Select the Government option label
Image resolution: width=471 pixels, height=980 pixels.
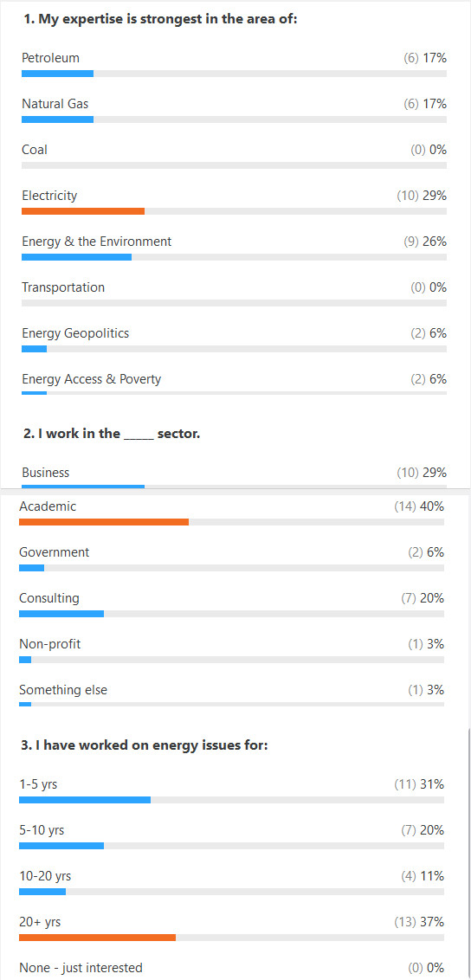click(x=55, y=552)
